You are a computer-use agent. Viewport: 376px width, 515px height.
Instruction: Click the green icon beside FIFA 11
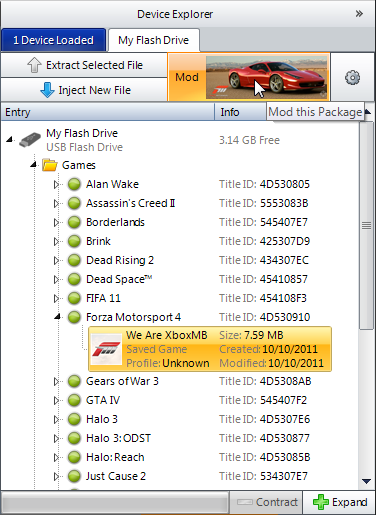coord(74,298)
